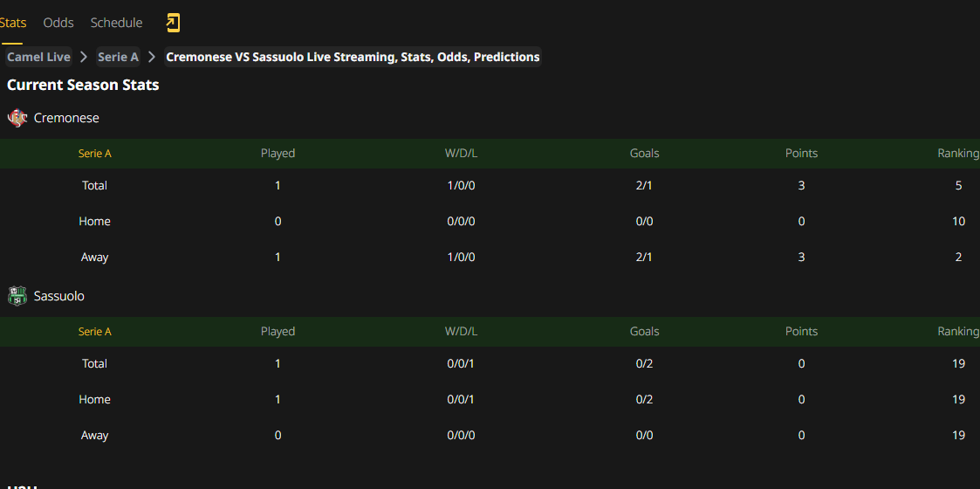Image resolution: width=980 pixels, height=489 pixels.
Task: Click chevron arrow after Camel Live breadcrumb
Action: 84,57
